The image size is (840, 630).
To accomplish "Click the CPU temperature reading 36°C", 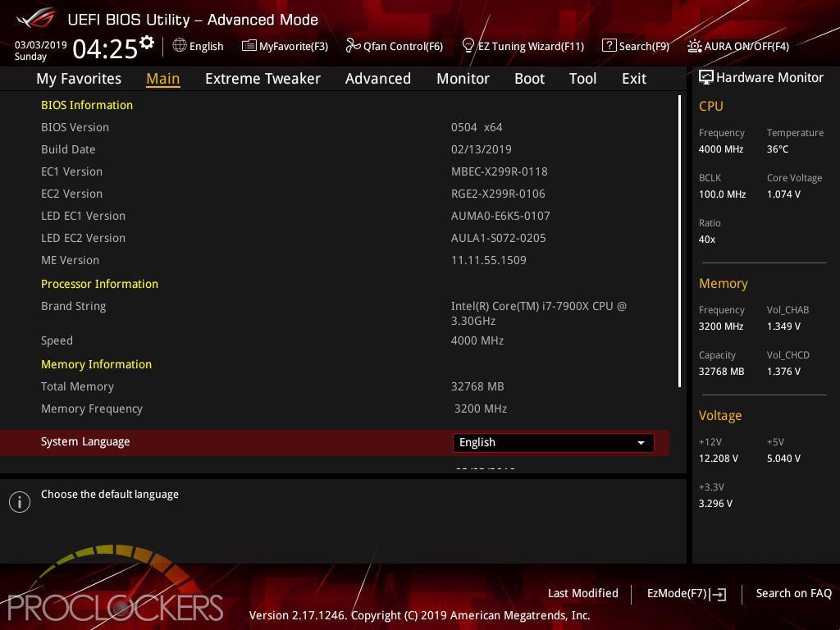I will pyautogui.click(x=778, y=149).
